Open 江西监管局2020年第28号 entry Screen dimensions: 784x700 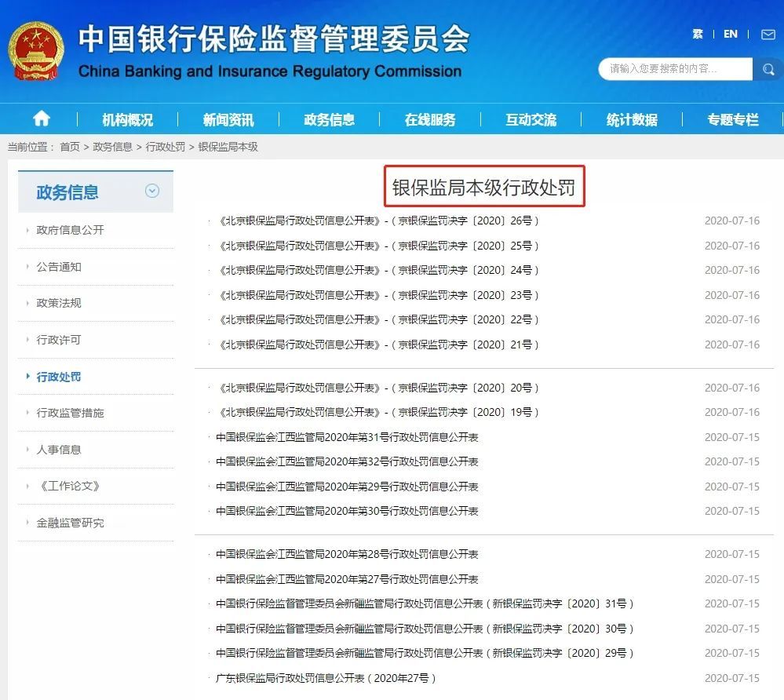pyautogui.click(x=347, y=554)
